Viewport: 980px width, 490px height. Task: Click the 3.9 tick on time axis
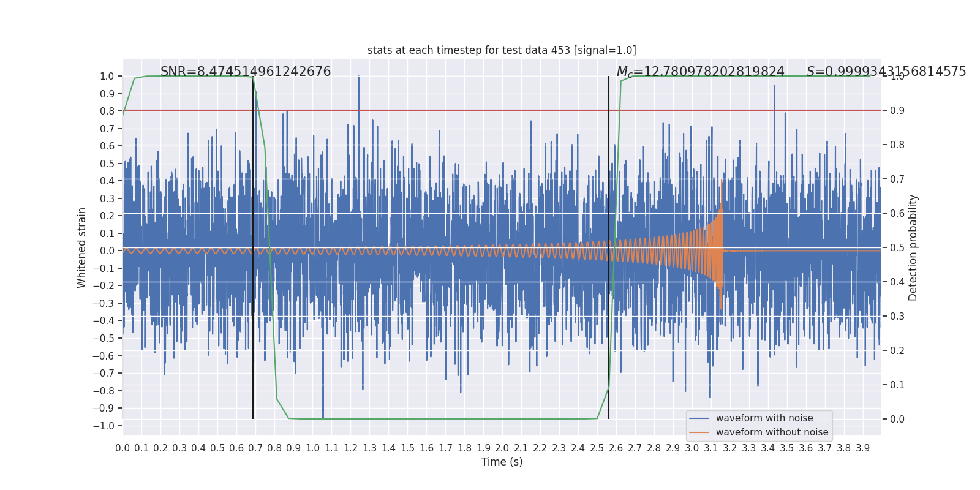pyautogui.click(x=862, y=448)
